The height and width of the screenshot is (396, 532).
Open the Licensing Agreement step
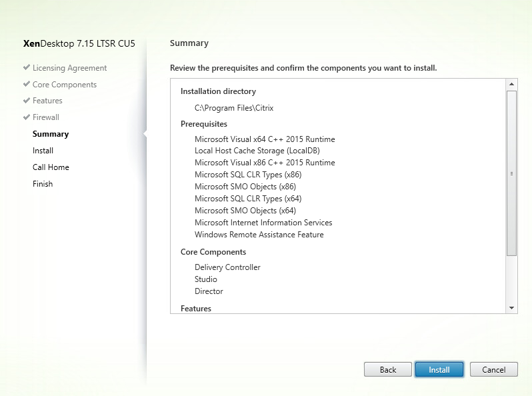[x=69, y=68]
